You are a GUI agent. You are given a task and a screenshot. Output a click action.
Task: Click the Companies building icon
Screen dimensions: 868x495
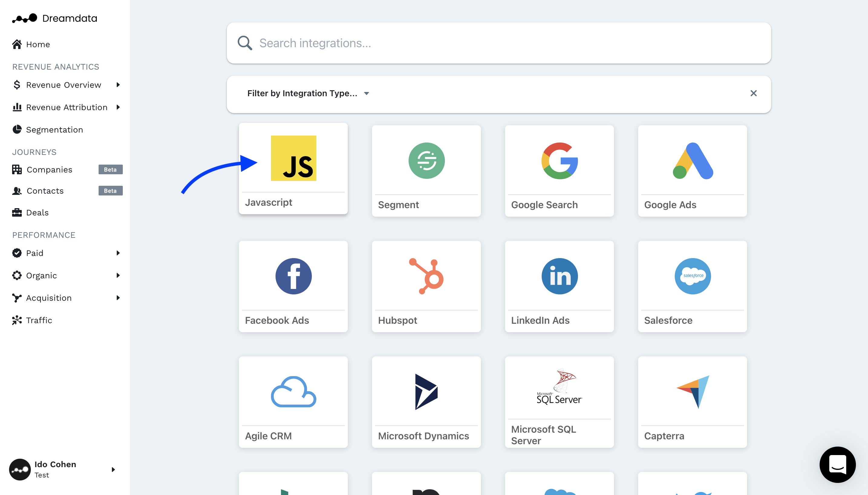(17, 169)
